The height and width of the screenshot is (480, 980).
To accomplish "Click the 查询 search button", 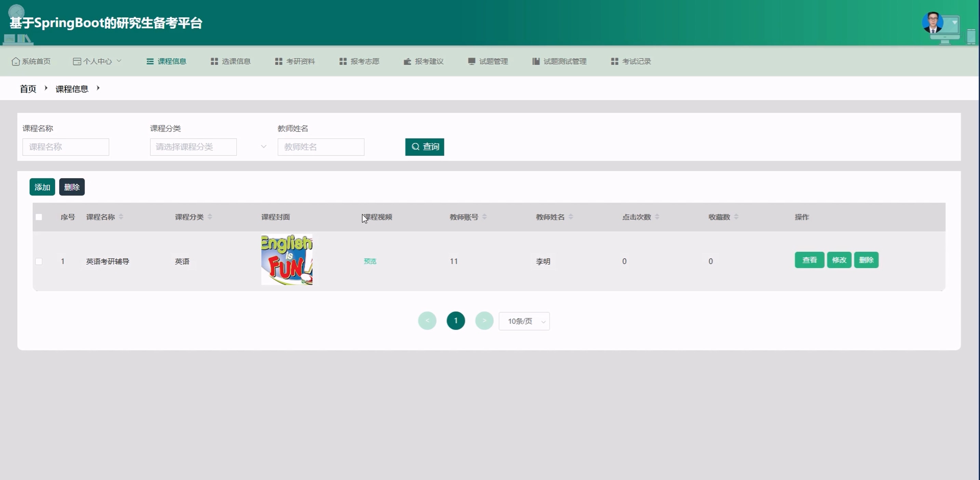I will (x=425, y=147).
